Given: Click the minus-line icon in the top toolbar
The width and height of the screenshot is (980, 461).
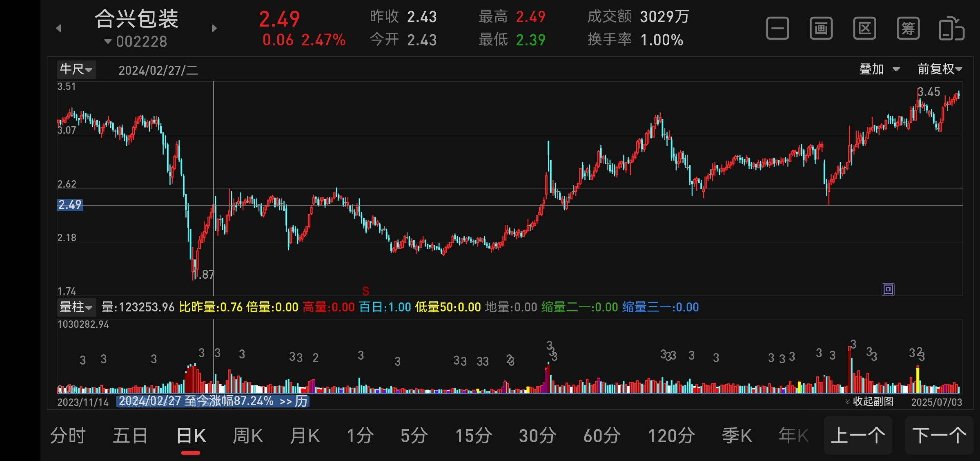Looking at the screenshot, I should (777, 29).
